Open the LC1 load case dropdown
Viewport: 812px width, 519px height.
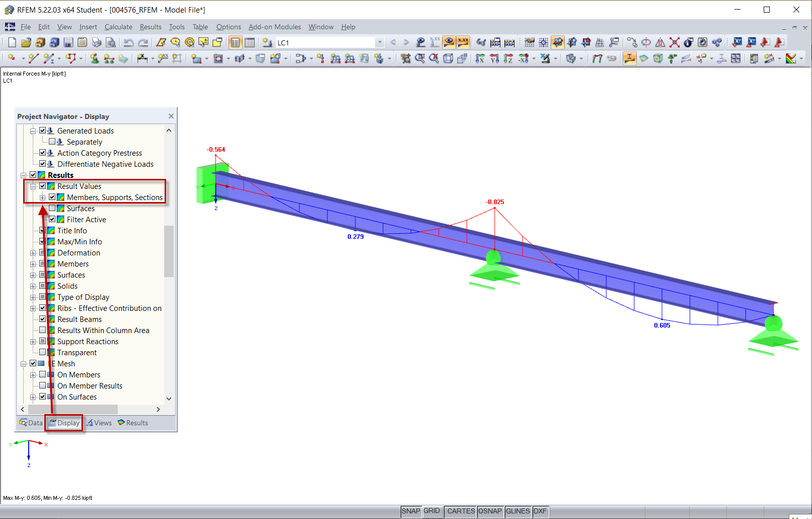click(380, 42)
